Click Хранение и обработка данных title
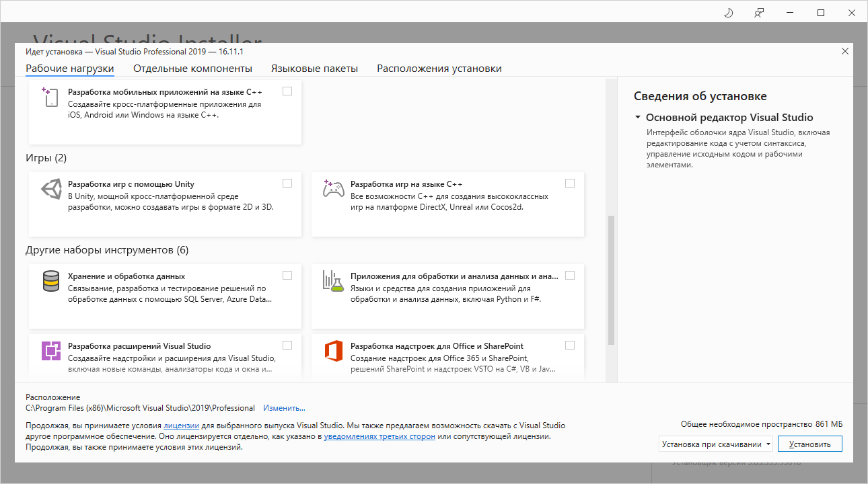 126,276
